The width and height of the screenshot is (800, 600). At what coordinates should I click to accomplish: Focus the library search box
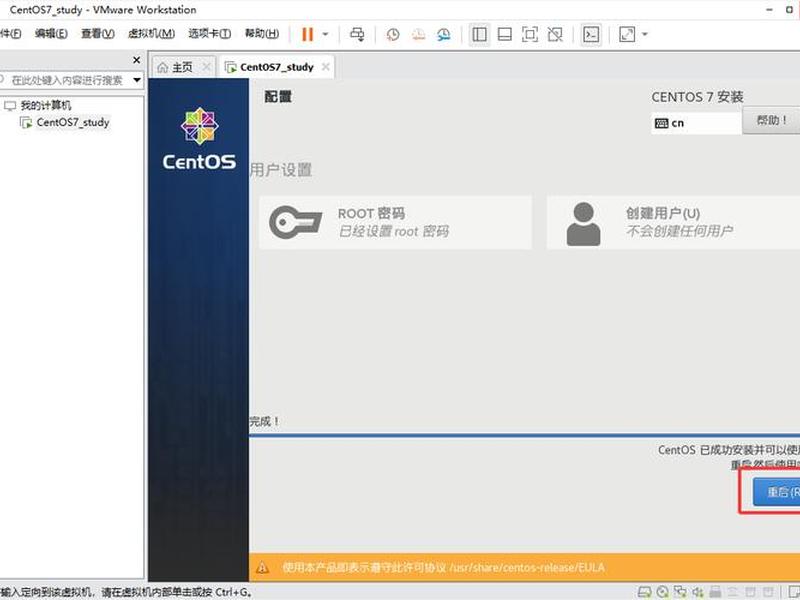pos(65,80)
